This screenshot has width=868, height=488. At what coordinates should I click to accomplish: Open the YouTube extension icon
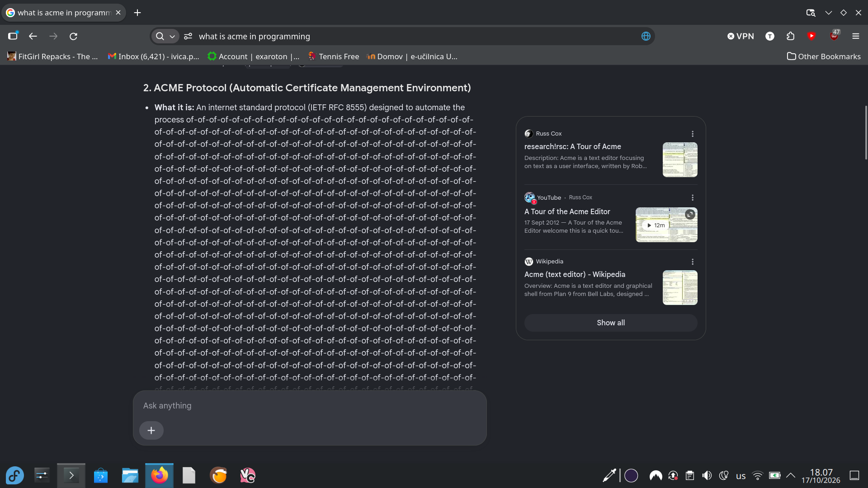tap(811, 36)
